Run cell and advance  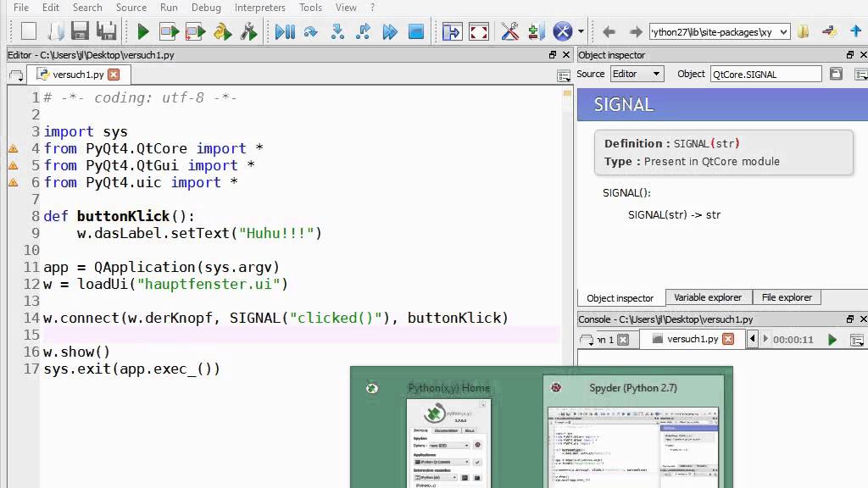195,31
